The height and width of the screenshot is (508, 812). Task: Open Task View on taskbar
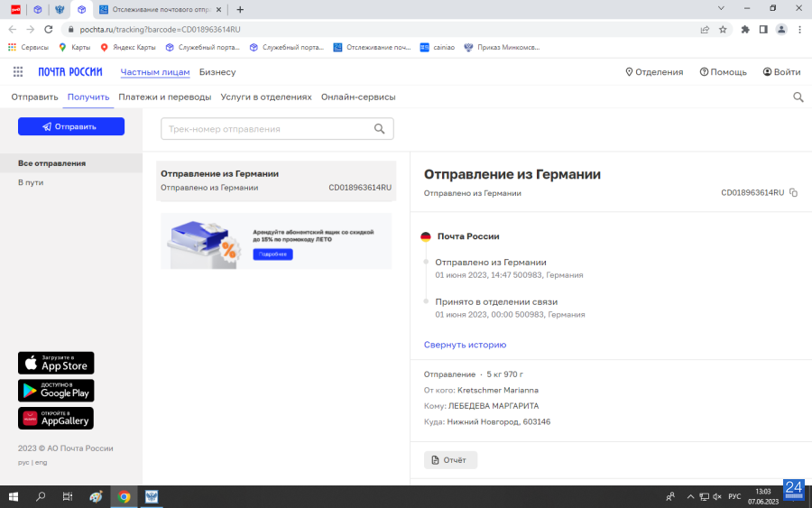tap(68, 496)
